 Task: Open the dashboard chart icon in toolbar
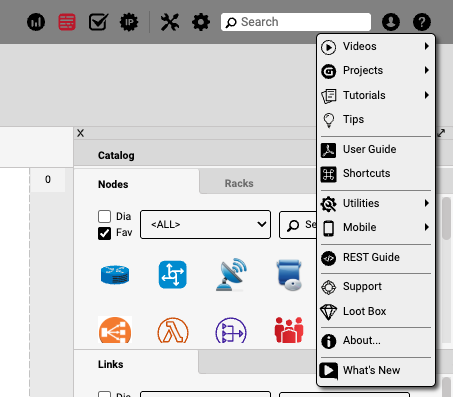click(x=36, y=22)
